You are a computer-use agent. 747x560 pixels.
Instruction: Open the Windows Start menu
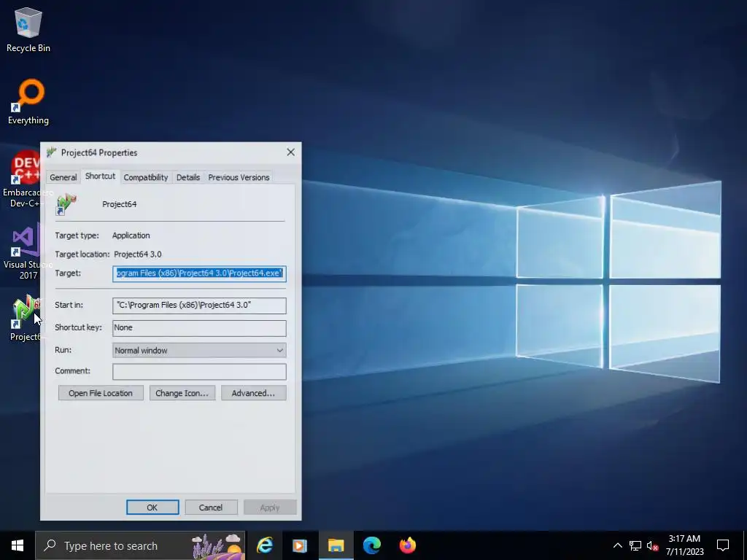18,545
